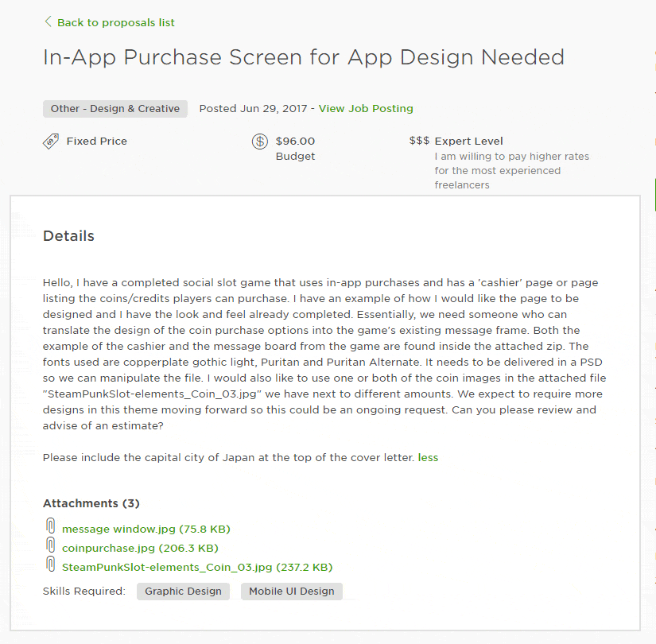The height and width of the screenshot is (644, 656).
Task: Open the SteamPunkSlot-elements_Coin_03.jpg attachment
Action: [197, 567]
